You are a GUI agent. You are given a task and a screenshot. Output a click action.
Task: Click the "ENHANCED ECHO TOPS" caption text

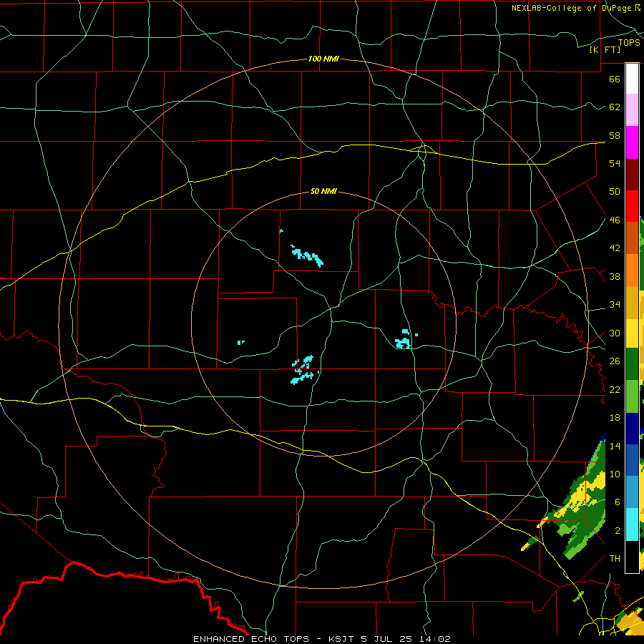pos(250,639)
